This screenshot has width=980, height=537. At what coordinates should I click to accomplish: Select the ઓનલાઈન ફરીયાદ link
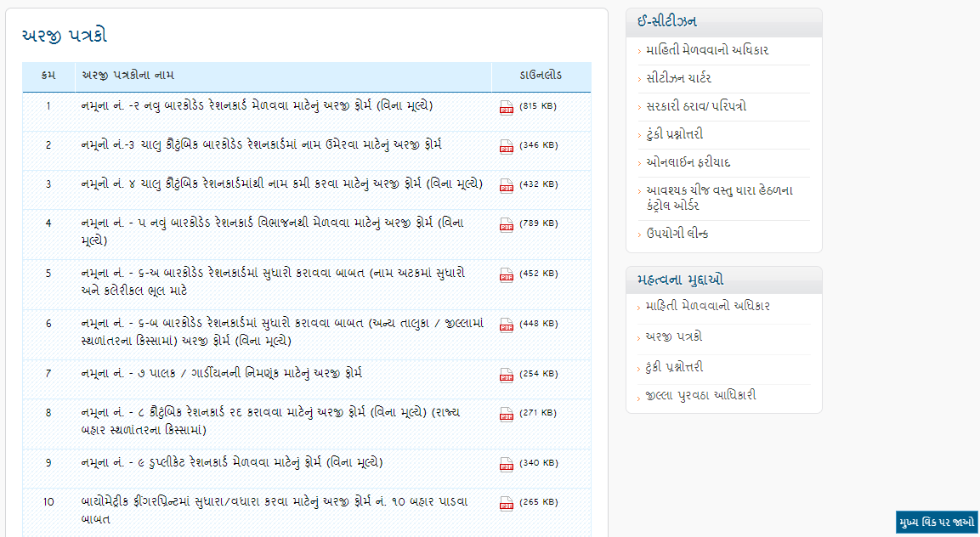pyautogui.click(x=688, y=162)
